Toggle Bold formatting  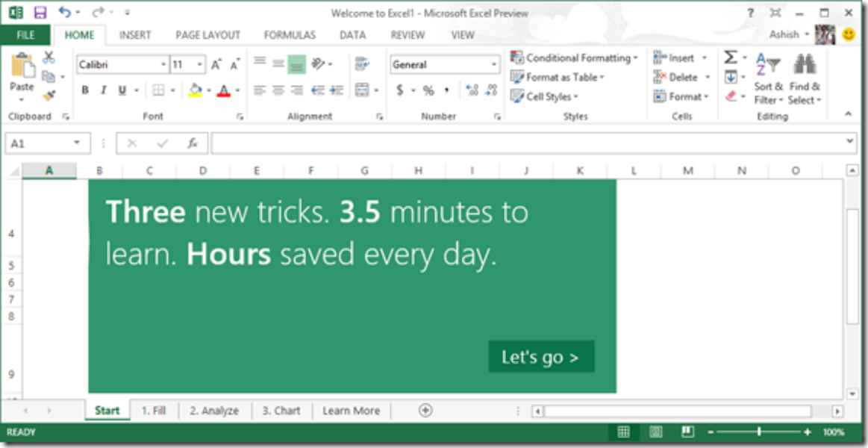click(x=84, y=90)
